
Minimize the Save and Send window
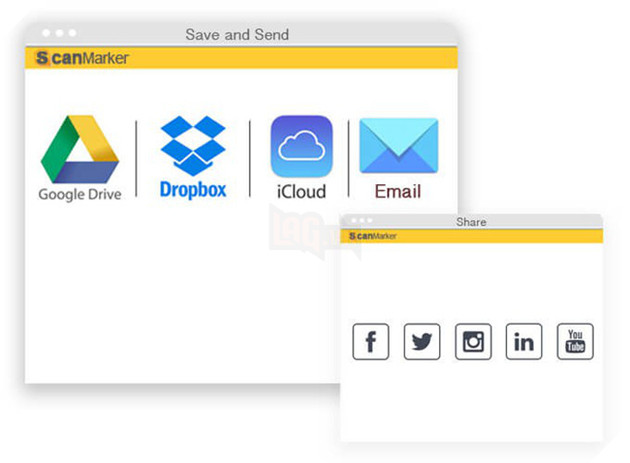tap(59, 33)
